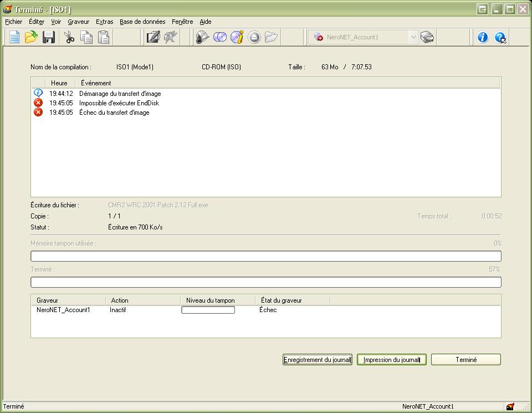This screenshot has width=532, height=413.
Task: Expand the NeroNET_Account1 recorder dropdown
Action: [x=413, y=37]
